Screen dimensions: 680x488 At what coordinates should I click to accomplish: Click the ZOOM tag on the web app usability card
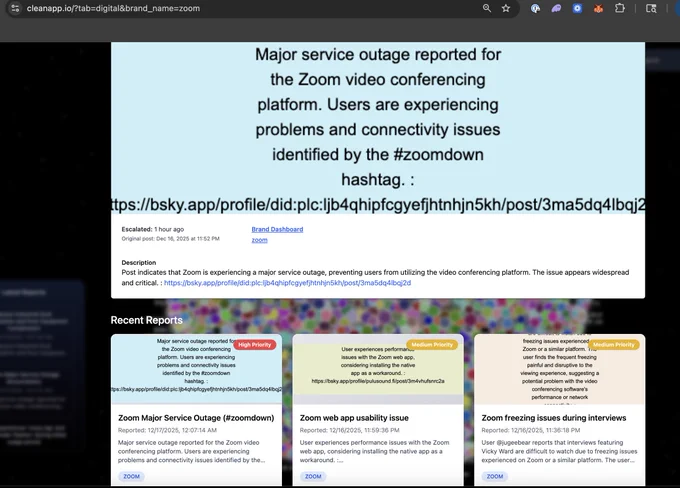[x=313, y=476]
